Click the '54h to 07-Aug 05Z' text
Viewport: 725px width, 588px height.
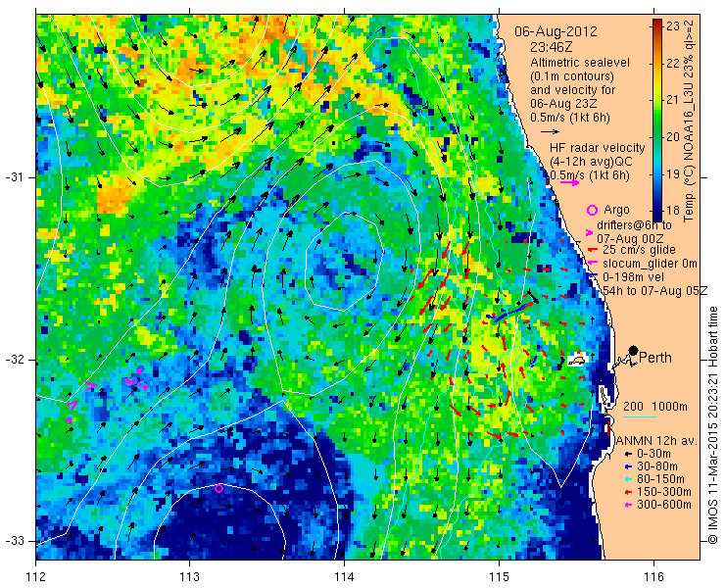click(655, 290)
